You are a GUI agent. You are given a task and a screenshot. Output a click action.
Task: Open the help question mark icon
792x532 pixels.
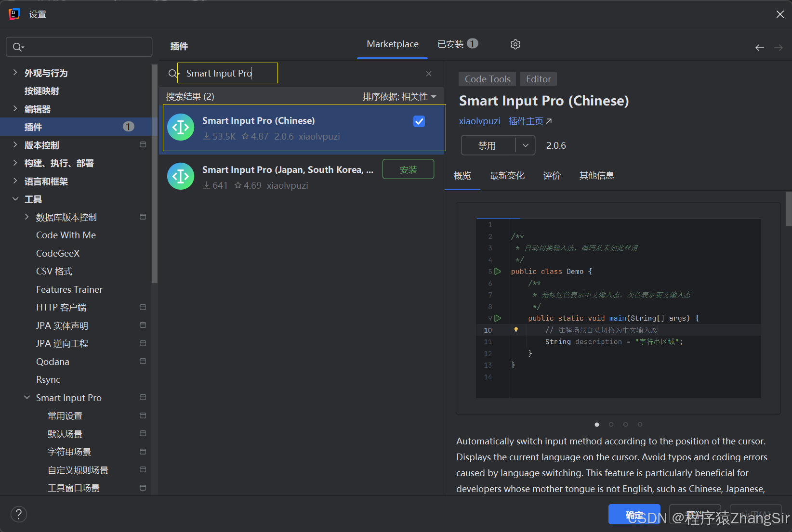19,514
